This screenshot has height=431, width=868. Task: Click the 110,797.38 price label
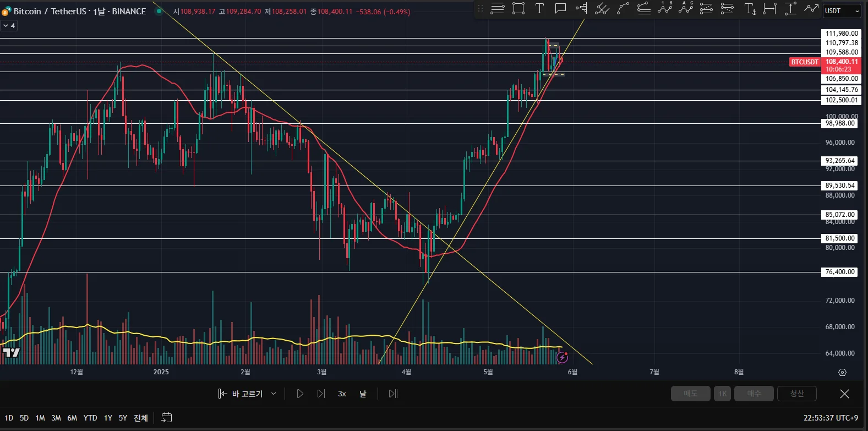[842, 43]
